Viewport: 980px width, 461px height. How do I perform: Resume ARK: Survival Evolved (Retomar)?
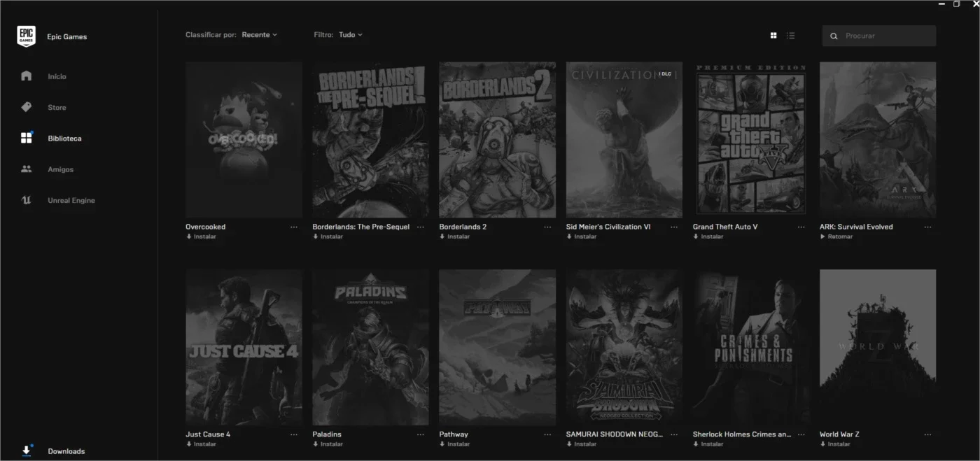836,236
